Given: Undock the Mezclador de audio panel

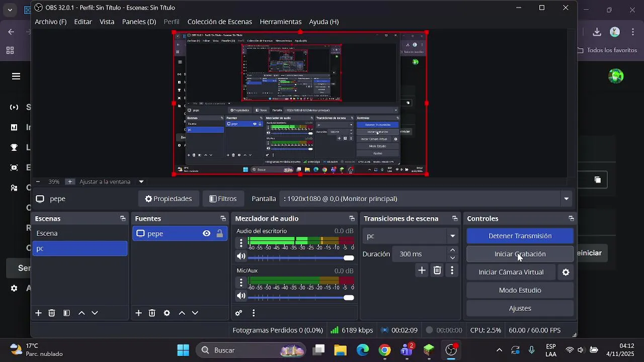Looking at the screenshot, I should pyautogui.click(x=352, y=219).
